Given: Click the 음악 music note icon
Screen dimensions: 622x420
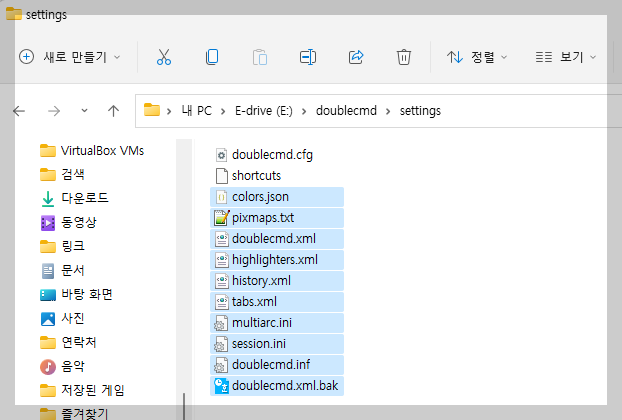Looking at the screenshot, I should 48,367.
